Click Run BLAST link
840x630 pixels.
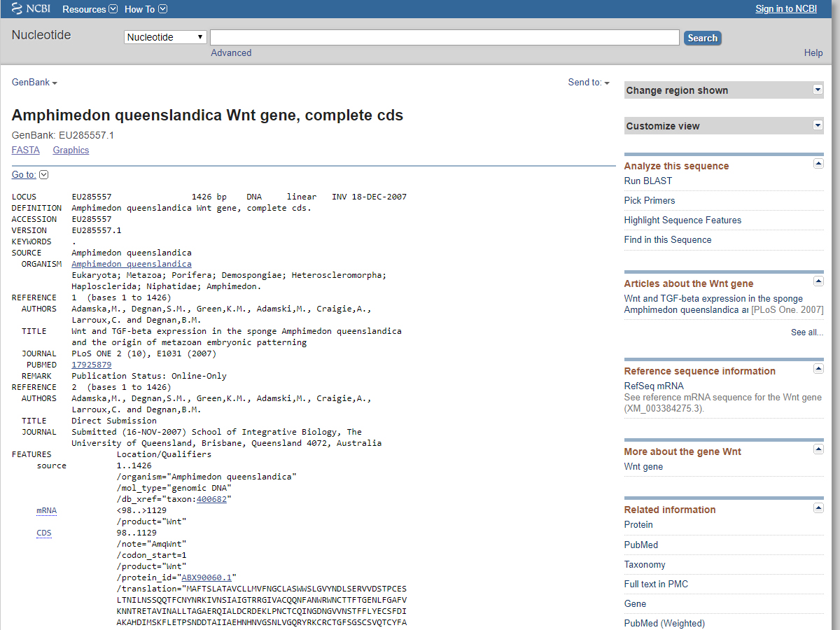[x=648, y=181]
